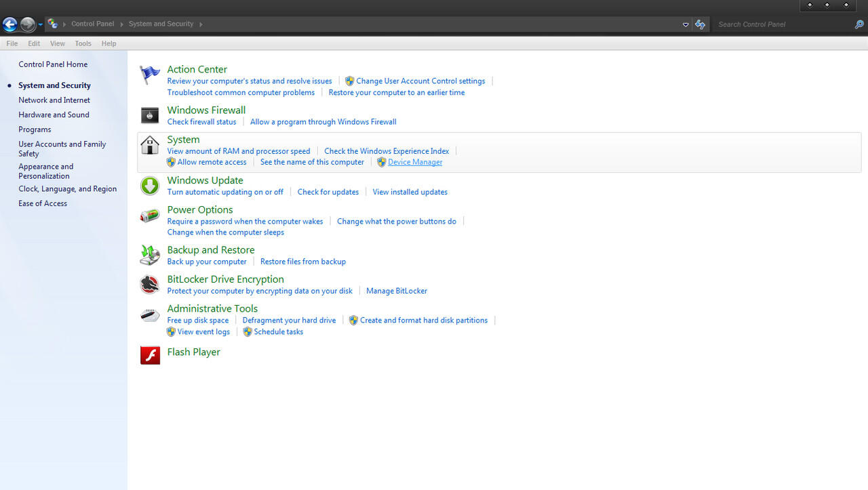Select Hardware and Sound in sidebar
Viewport: 868px width, 490px height.
54,115
